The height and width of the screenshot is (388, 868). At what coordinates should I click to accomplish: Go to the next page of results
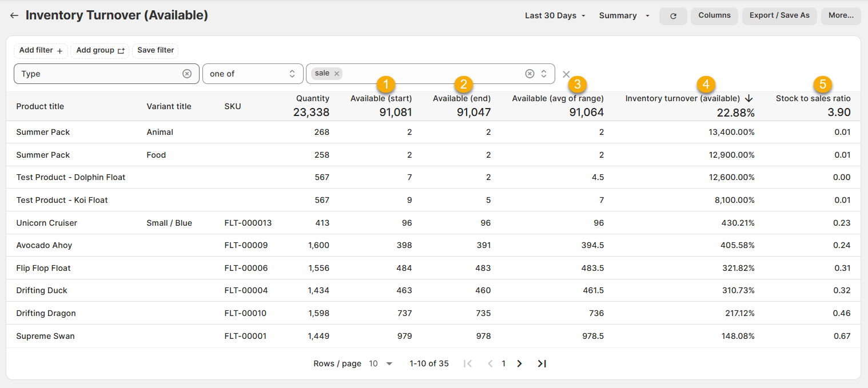click(519, 363)
